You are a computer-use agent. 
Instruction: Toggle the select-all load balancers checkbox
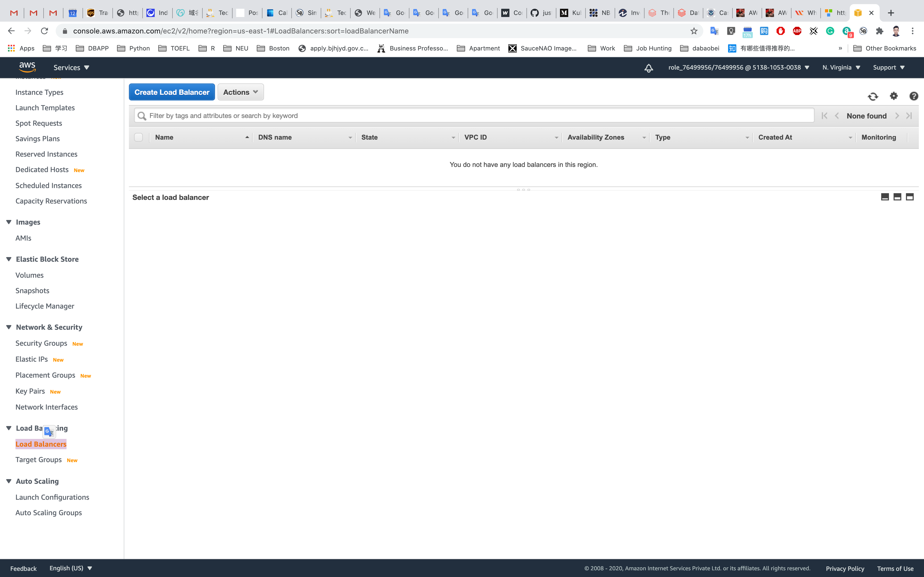pyautogui.click(x=139, y=137)
